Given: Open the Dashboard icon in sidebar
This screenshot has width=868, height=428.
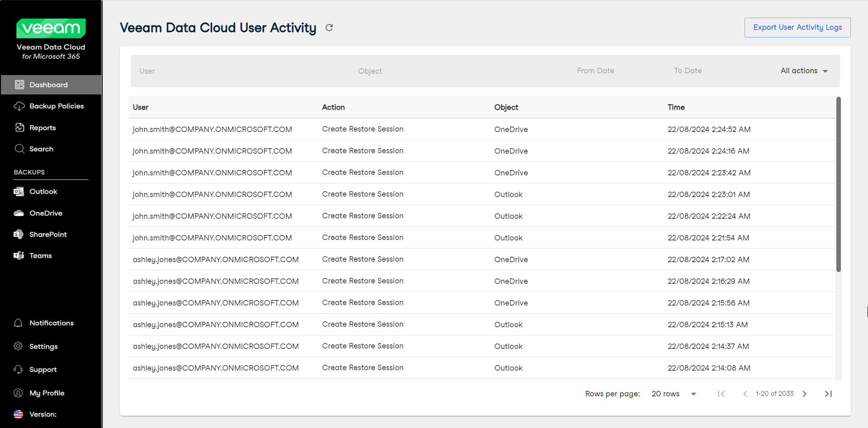Looking at the screenshot, I should 19,85.
